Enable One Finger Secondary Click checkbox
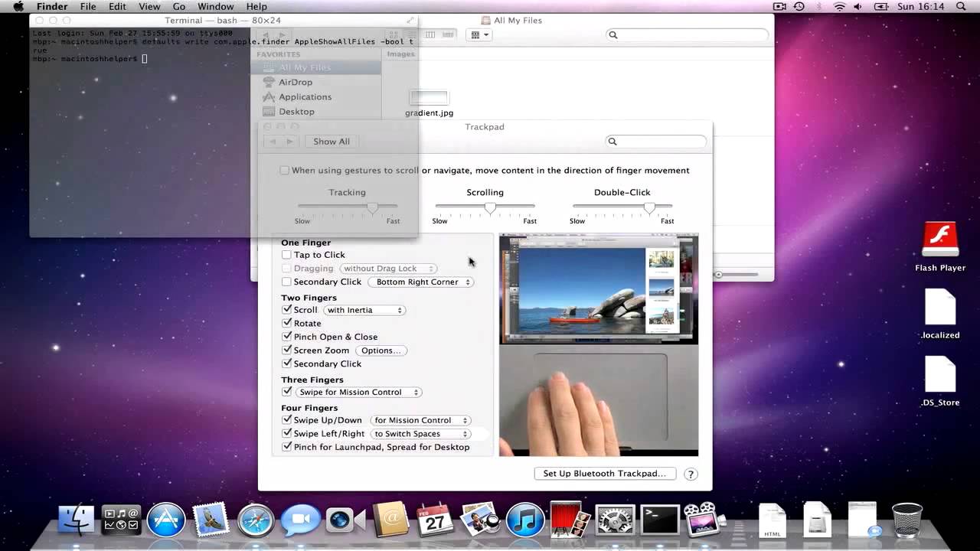The height and width of the screenshot is (551, 980). click(x=286, y=282)
